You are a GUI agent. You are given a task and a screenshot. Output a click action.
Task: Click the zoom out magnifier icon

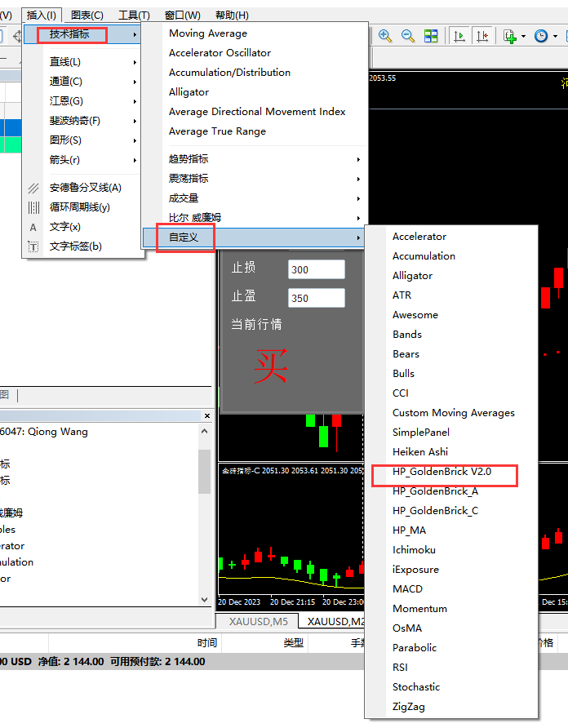(408, 36)
